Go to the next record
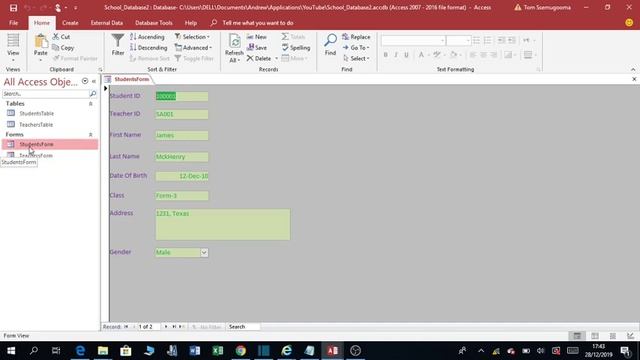The height and width of the screenshot is (360, 640). pos(166,327)
